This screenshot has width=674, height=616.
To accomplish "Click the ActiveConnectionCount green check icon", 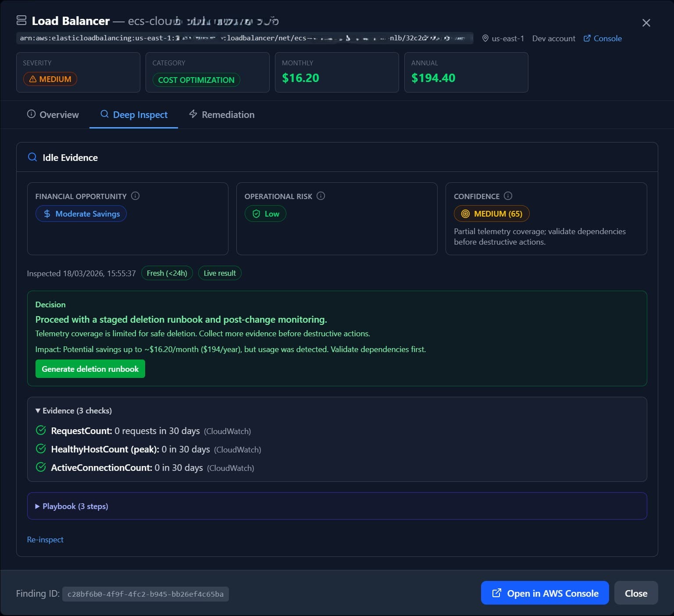I will [41, 467].
